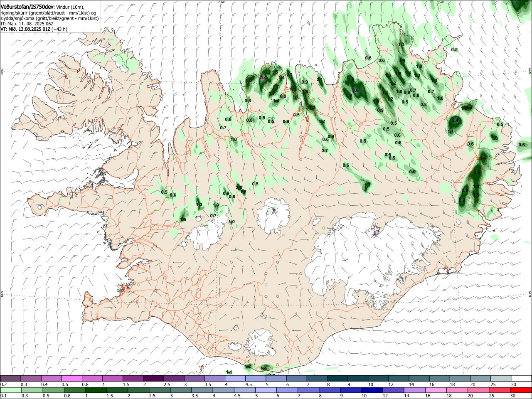
Task: Click the '2.0' precipitation value on the map
Action: click(x=239, y=187)
